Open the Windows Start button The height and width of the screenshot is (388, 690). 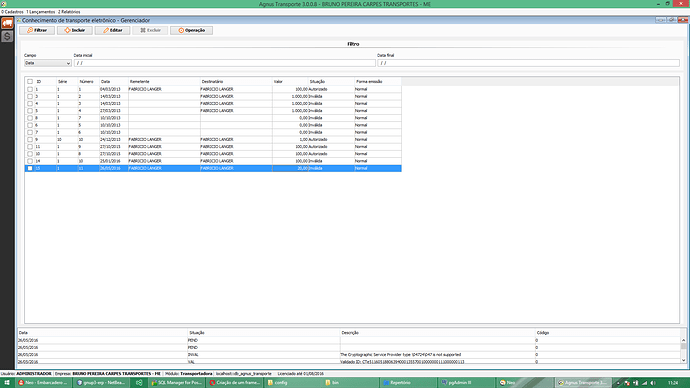[x=7, y=383]
